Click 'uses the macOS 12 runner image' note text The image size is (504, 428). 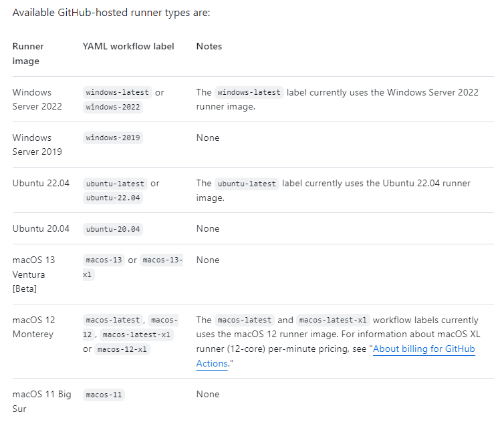[267, 335]
